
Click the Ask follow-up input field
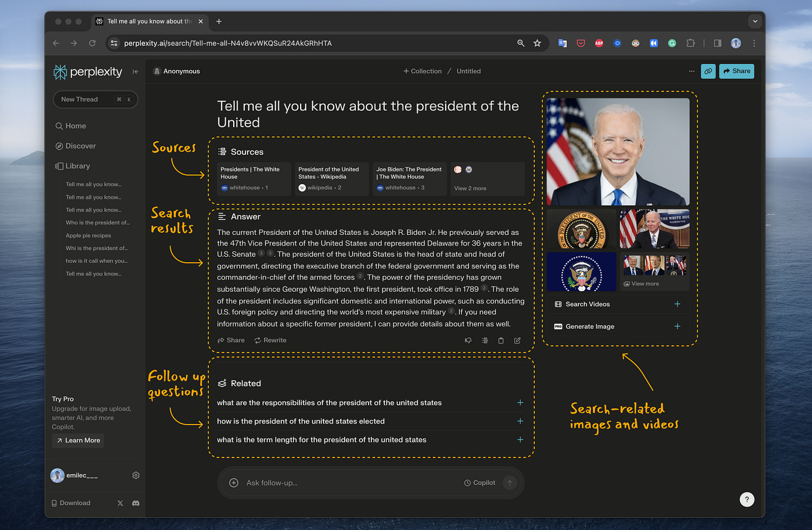click(351, 483)
